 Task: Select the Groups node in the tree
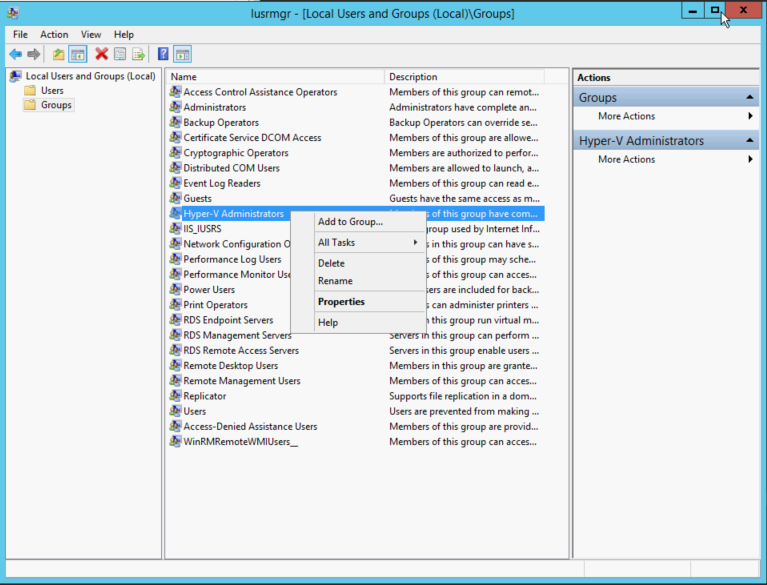(56, 105)
